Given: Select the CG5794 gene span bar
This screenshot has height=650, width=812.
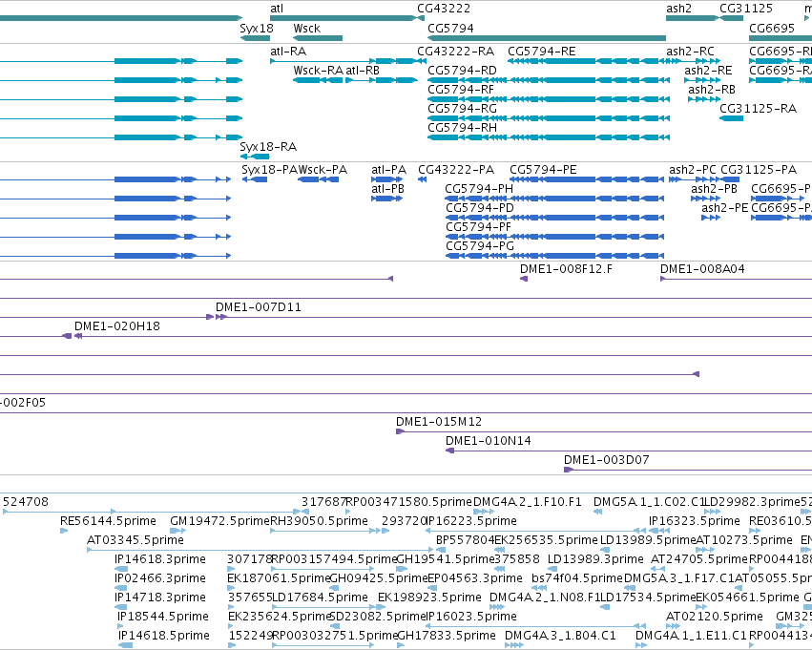Looking at the screenshot, I should pyautogui.click(x=547, y=38).
